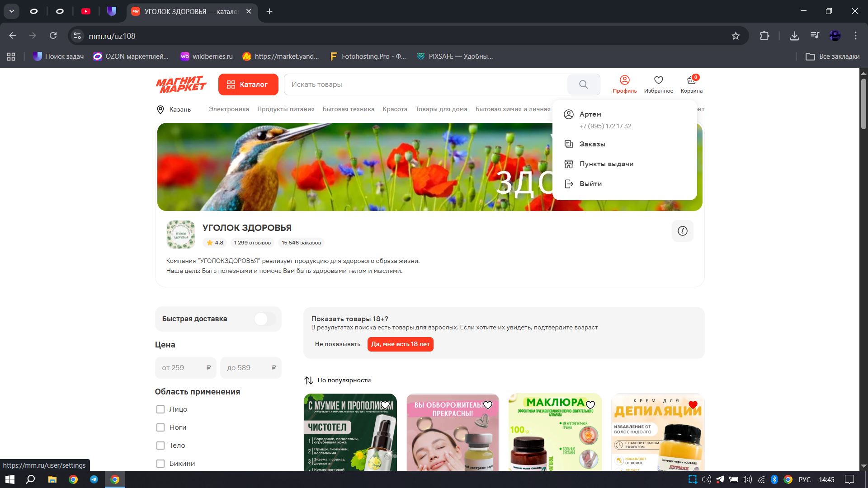
Task: Expand the Каталог menu
Action: [248, 84]
